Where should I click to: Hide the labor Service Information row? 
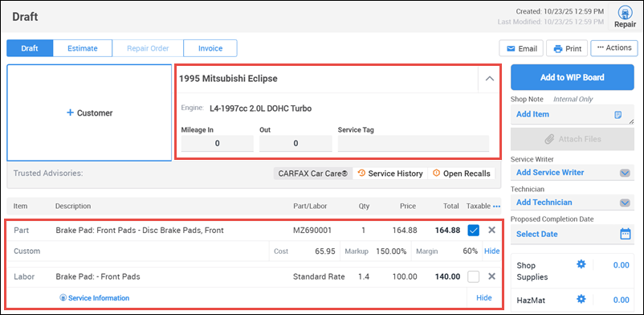point(484,298)
